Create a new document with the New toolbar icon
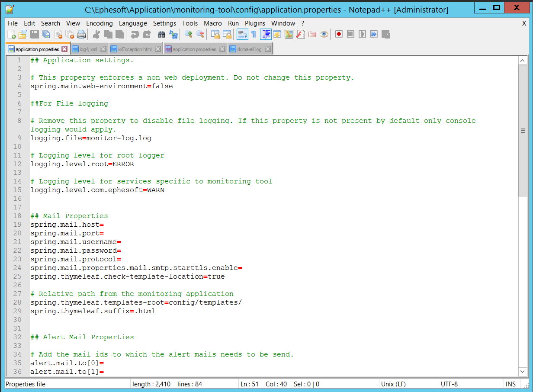The height and width of the screenshot is (392, 533). coord(12,34)
